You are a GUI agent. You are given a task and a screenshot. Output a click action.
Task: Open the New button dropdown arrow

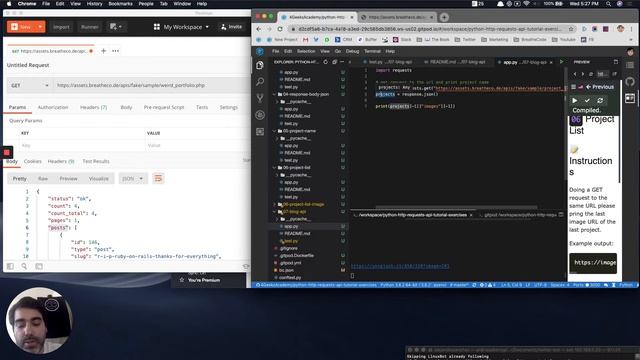40,27
